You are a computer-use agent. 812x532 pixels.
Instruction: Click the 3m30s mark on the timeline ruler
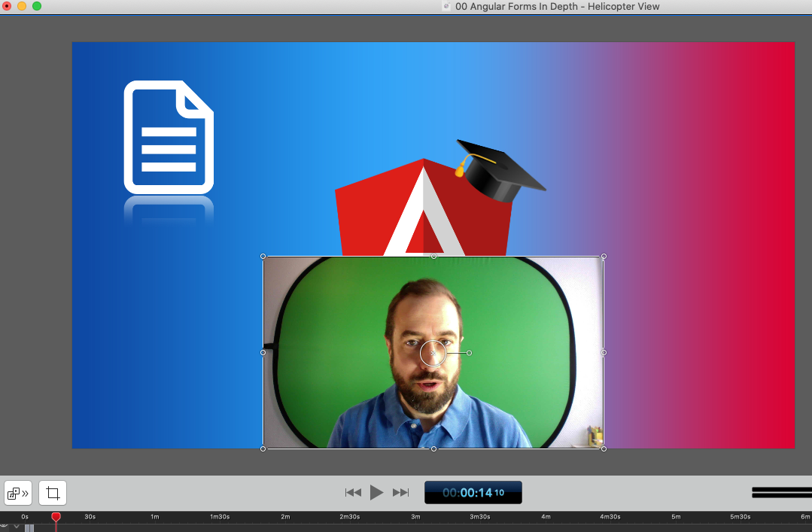tap(480, 517)
